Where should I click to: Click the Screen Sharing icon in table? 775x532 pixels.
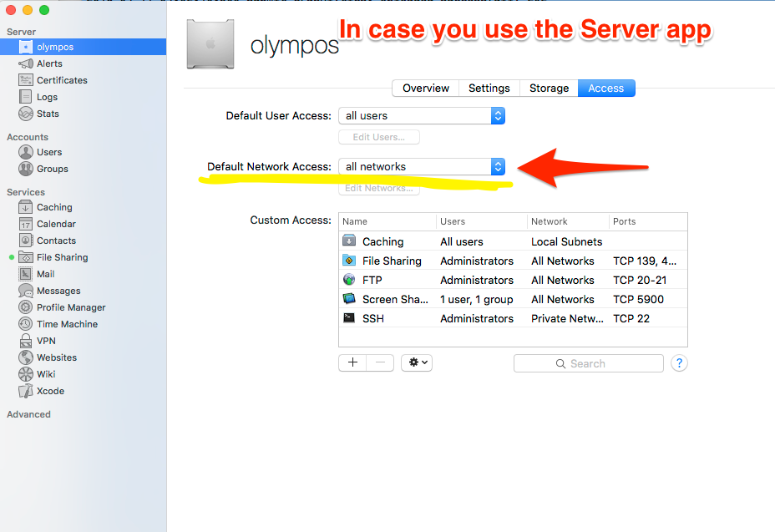349,299
